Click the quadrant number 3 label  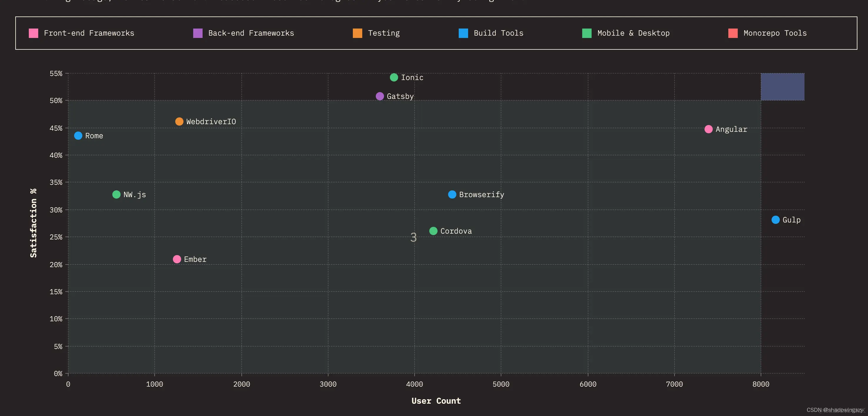[x=413, y=238]
